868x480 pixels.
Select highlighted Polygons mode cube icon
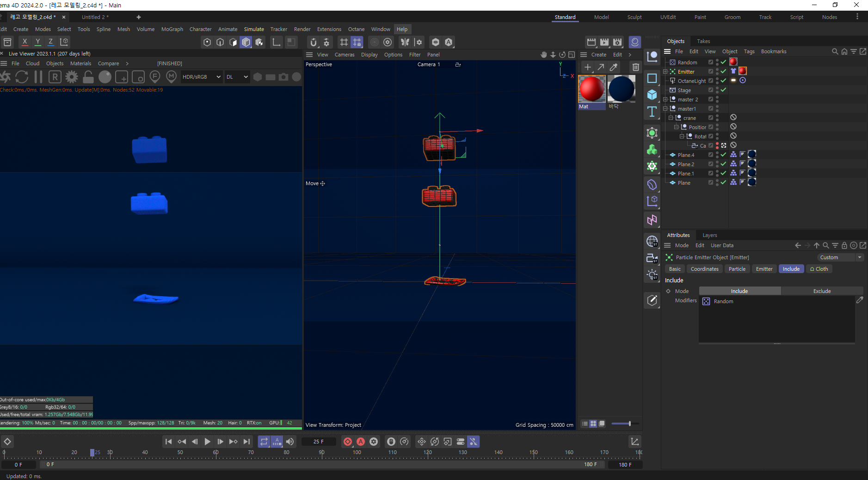click(x=246, y=42)
